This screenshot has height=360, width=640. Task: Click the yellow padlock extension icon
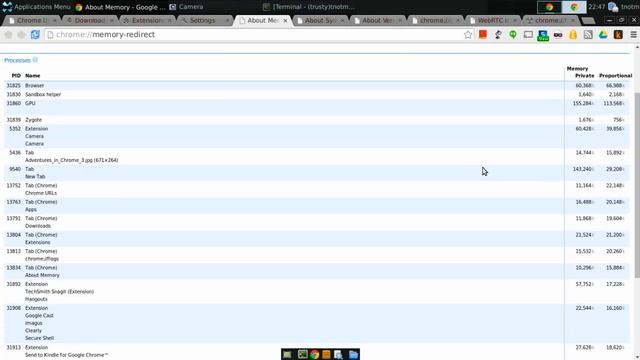click(x=573, y=35)
